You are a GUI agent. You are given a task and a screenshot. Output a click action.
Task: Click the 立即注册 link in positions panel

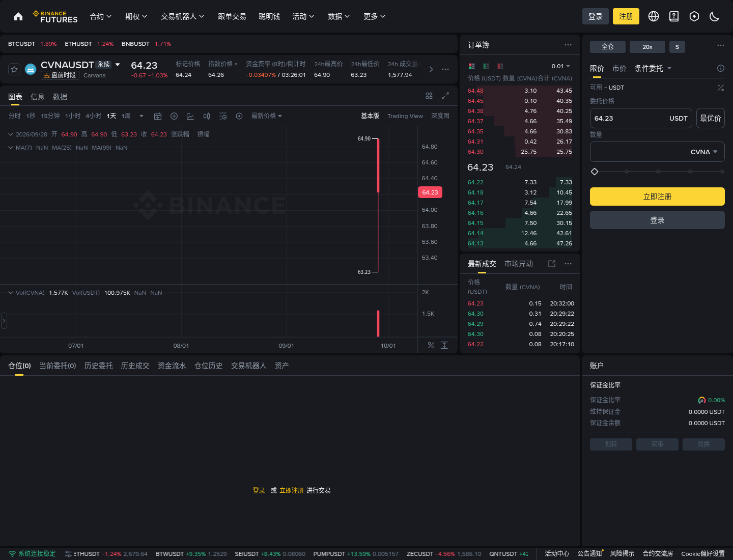(292, 490)
